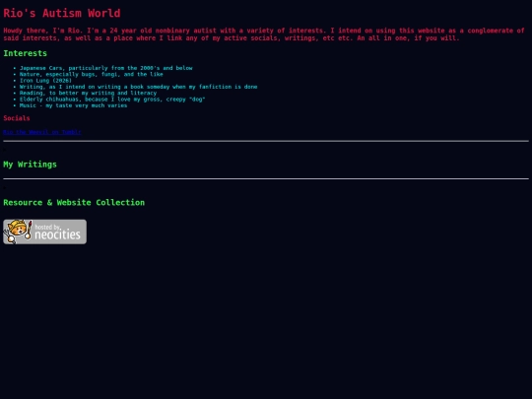Open the hosted by Neocities badge

coord(44,232)
